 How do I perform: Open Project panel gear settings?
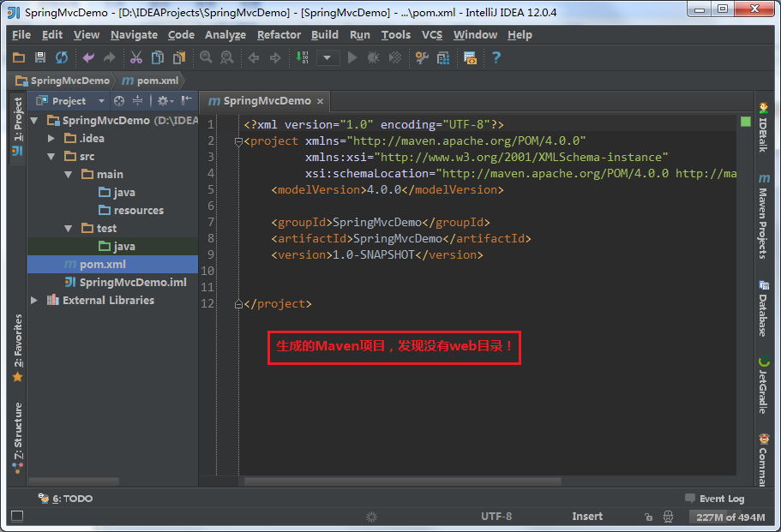(x=165, y=101)
